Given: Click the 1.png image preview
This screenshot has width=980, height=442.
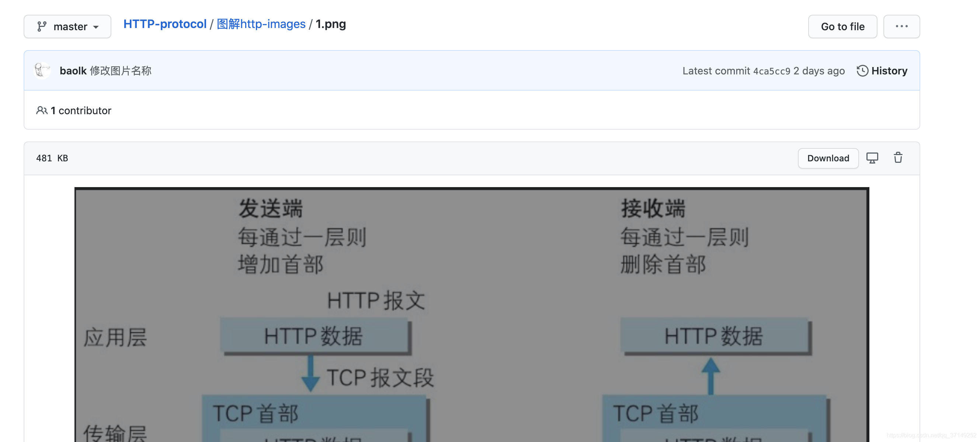Looking at the screenshot, I should [472, 315].
